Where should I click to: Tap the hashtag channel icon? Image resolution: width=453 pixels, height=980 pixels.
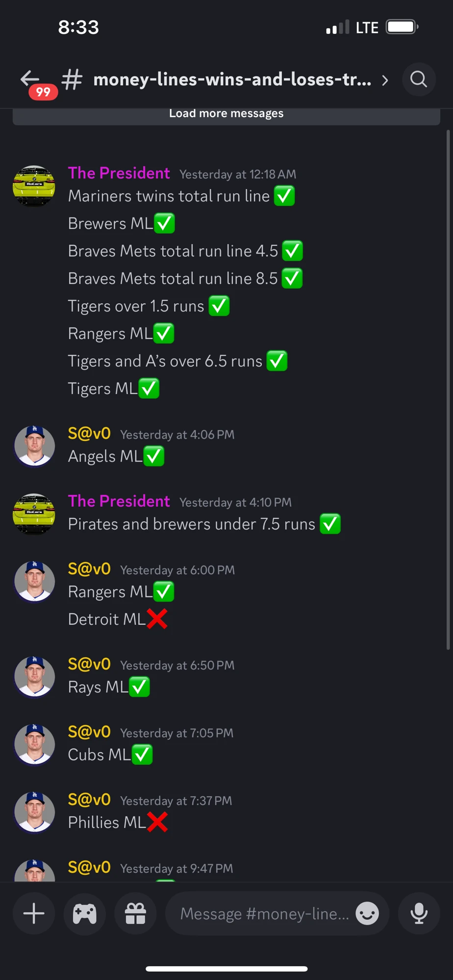pos(72,79)
